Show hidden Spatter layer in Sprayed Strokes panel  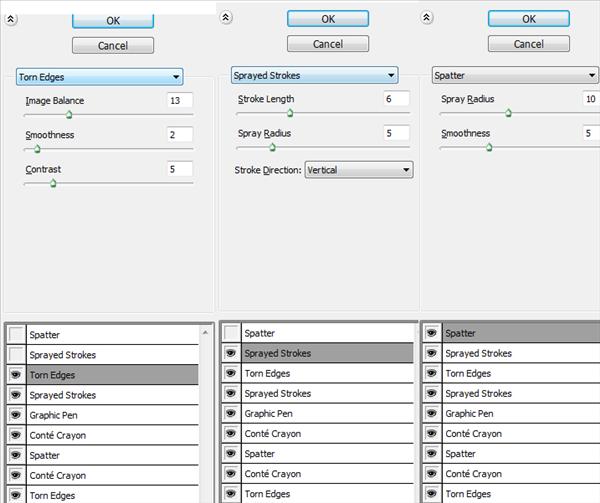[231, 333]
